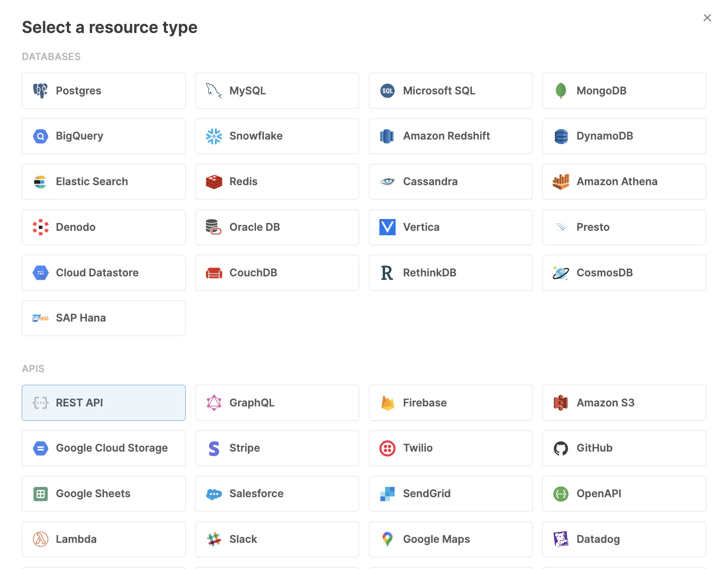Choose Datadog from the APIs list
This screenshot has height=569, width=728.
point(624,539)
